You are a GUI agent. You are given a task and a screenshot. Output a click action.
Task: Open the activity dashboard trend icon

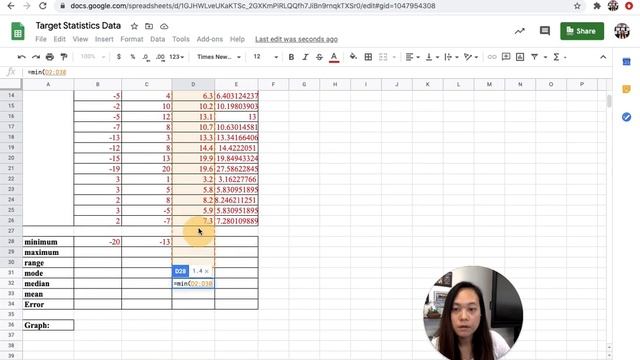520,31
